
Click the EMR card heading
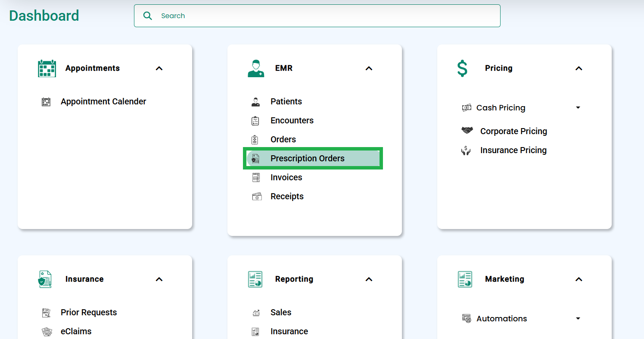point(284,68)
